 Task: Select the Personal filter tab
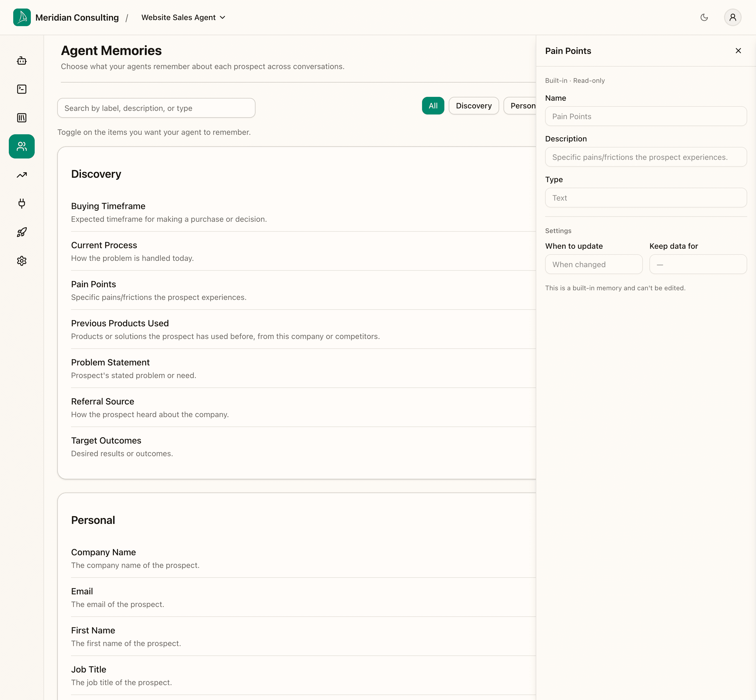[x=520, y=106]
